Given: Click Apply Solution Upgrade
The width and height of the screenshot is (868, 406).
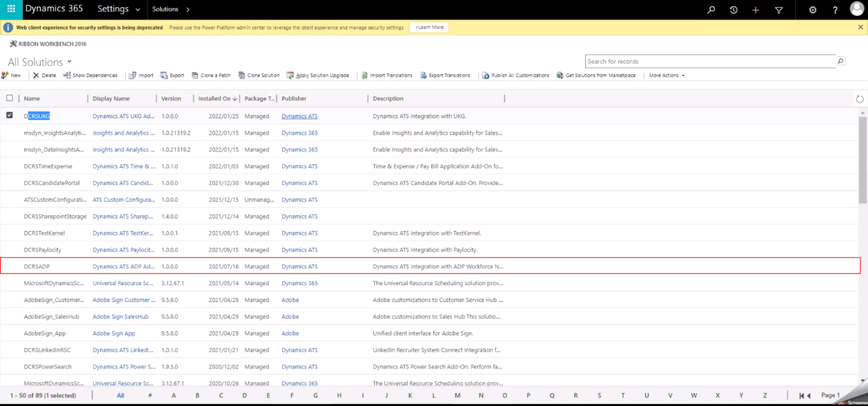Looking at the screenshot, I should pyautogui.click(x=318, y=75).
